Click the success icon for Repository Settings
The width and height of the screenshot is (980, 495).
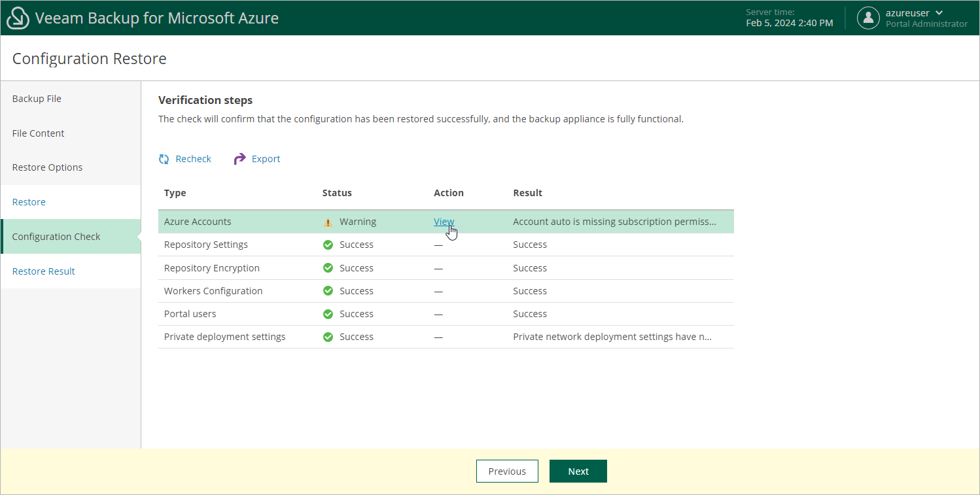(328, 245)
